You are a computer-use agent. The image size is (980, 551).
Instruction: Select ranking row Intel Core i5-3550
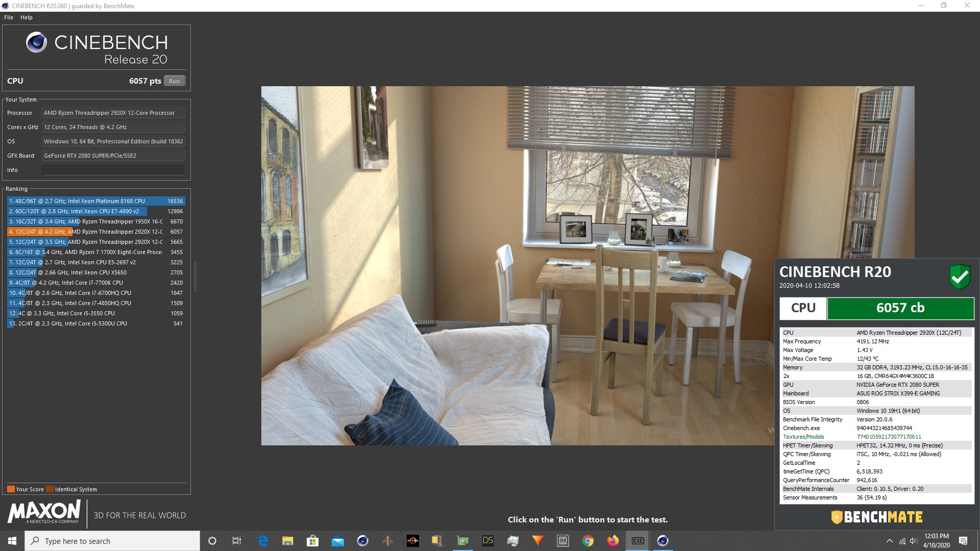[96, 313]
